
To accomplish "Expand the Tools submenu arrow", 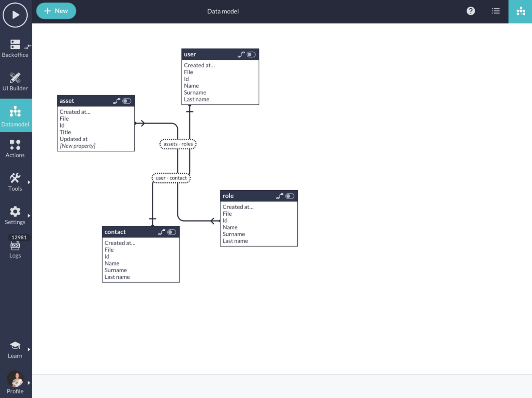I will 29,182.
